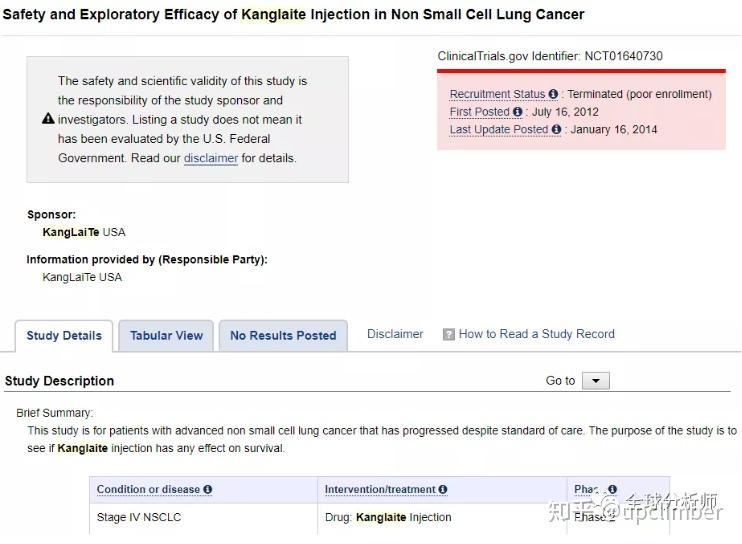Viewport: 742px width, 544px height.
Task: Open How to Read a Study Record
Action: pos(536,334)
